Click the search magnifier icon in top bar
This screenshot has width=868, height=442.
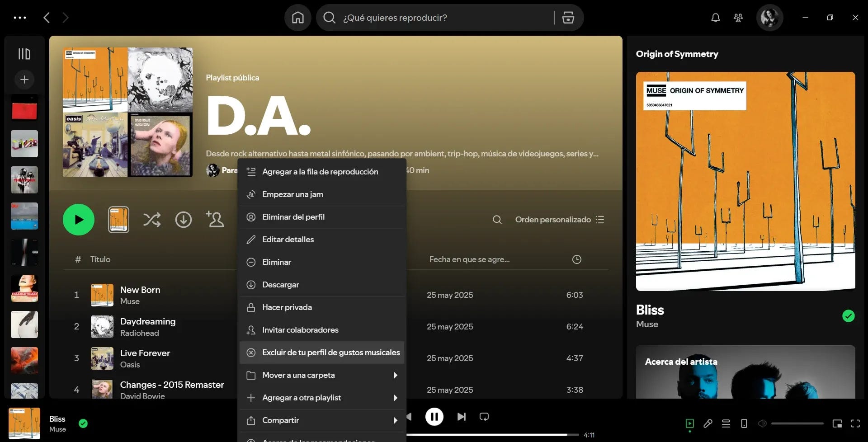coord(330,18)
